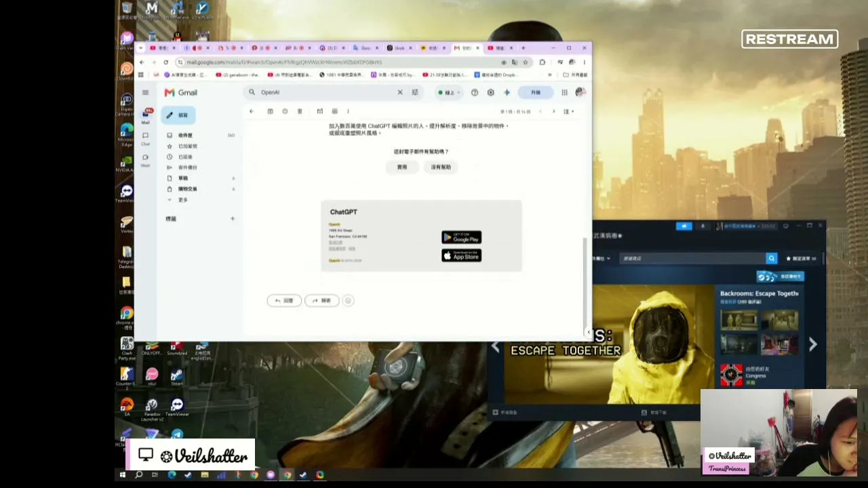This screenshot has width=868, height=488.
Task: Open the Windows Start menu
Action: (x=123, y=475)
